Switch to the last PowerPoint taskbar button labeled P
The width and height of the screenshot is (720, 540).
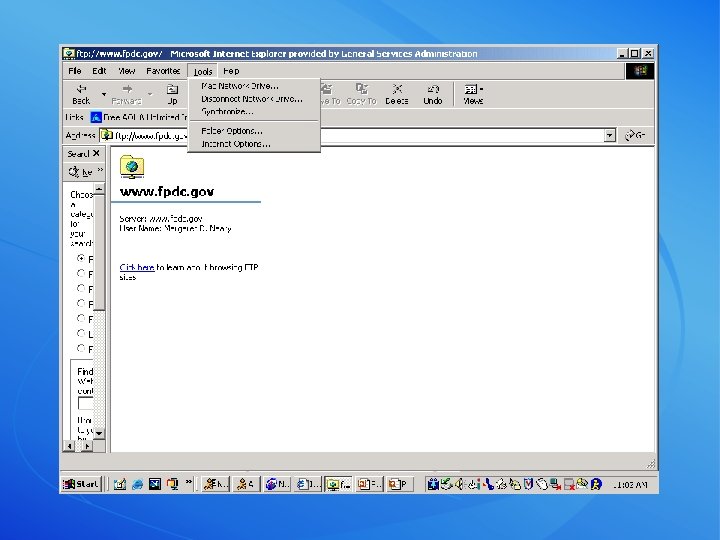[x=399, y=484]
